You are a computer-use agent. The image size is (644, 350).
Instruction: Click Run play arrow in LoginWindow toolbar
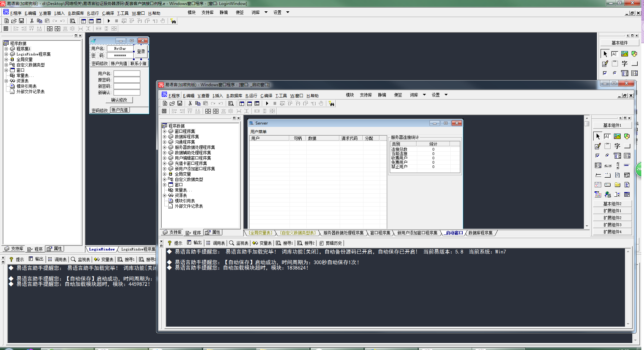click(x=109, y=21)
